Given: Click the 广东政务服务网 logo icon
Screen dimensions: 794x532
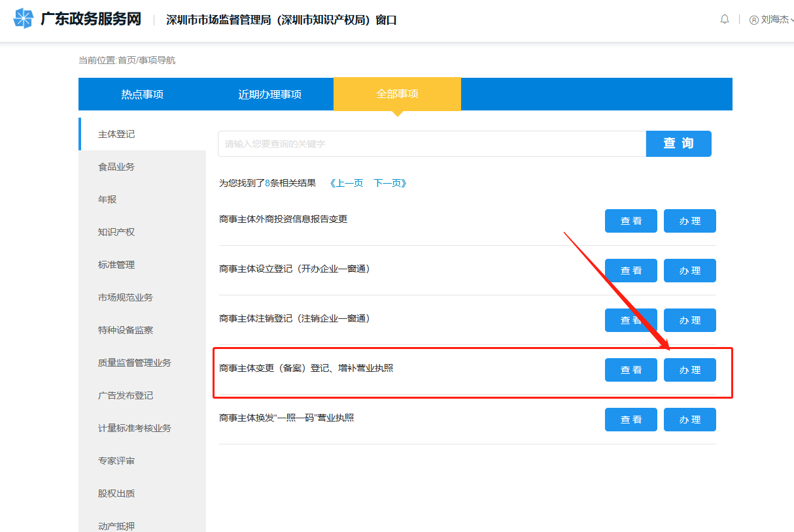Looking at the screenshot, I should click(x=23, y=19).
